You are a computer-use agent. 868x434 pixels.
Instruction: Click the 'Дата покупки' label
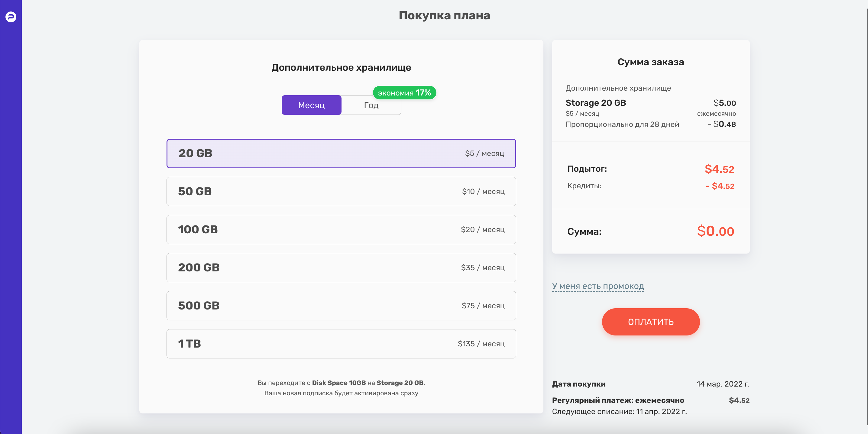[578, 384]
